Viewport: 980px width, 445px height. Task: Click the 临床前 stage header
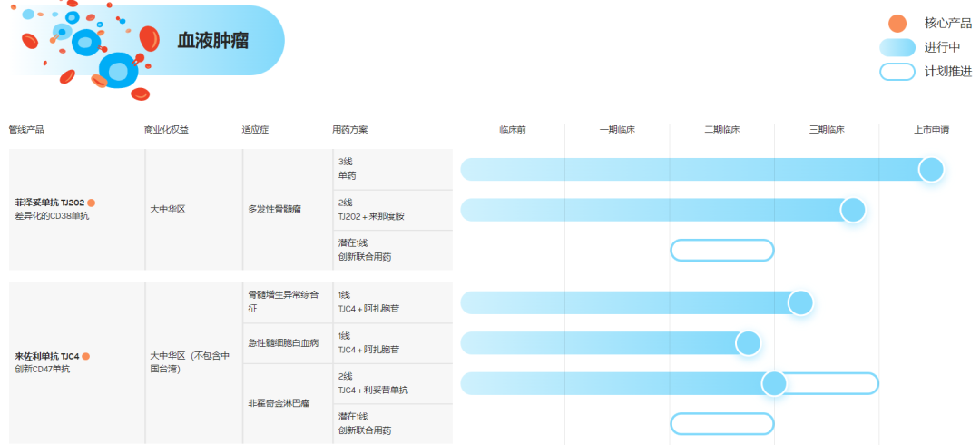(x=513, y=130)
